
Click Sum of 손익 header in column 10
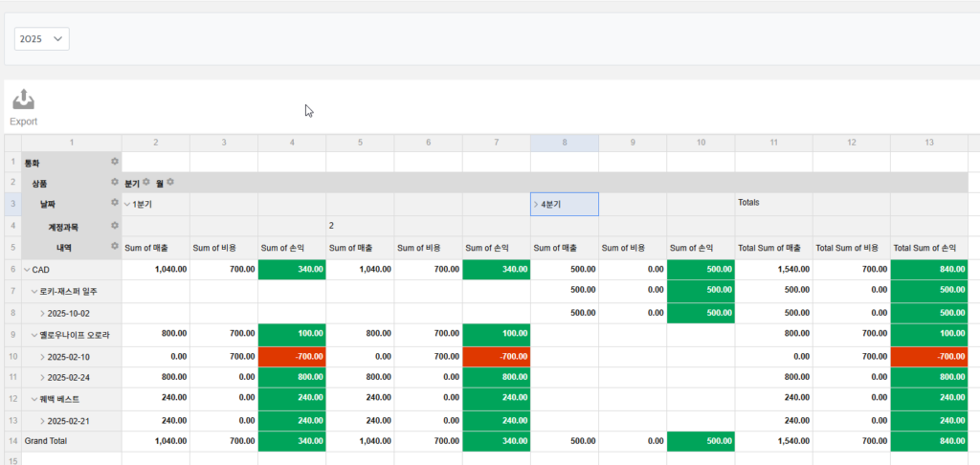pyautogui.click(x=701, y=248)
